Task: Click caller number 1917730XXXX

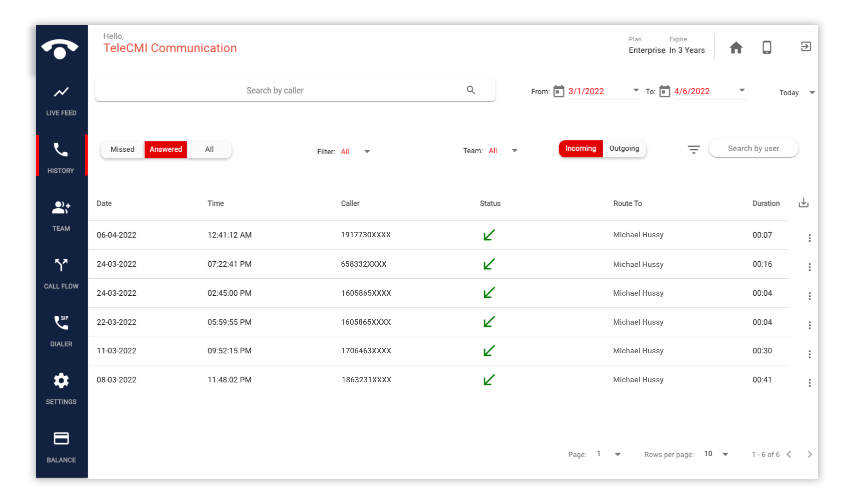Action: [x=366, y=235]
